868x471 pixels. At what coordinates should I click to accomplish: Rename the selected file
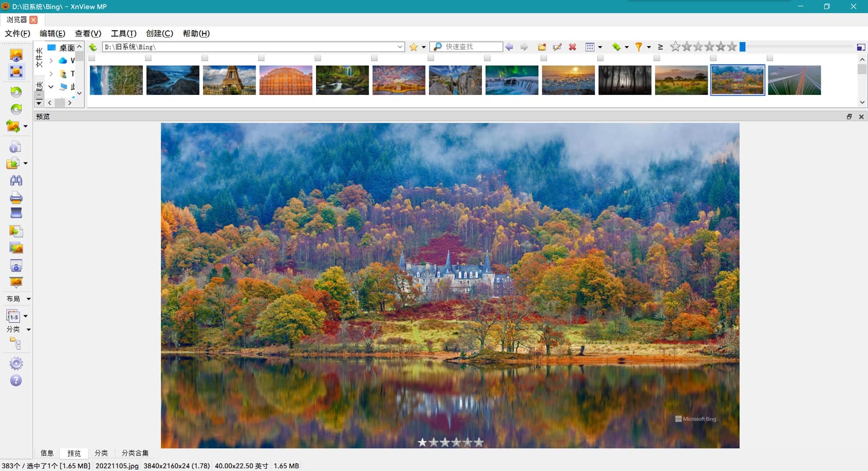point(557,47)
